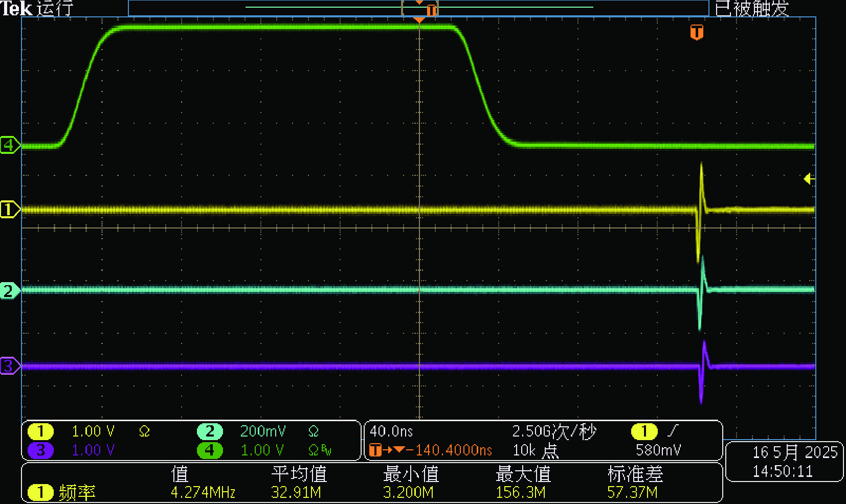The height and width of the screenshot is (504, 846).
Task: Toggle channel 1 badge next to 1.00 V
Action: coord(40,431)
